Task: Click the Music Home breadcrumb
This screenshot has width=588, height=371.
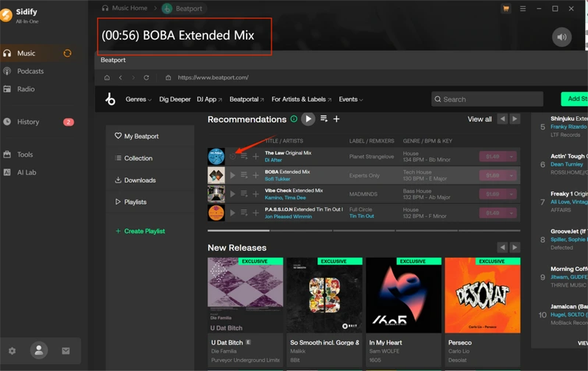Action: click(x=125, y=8)
